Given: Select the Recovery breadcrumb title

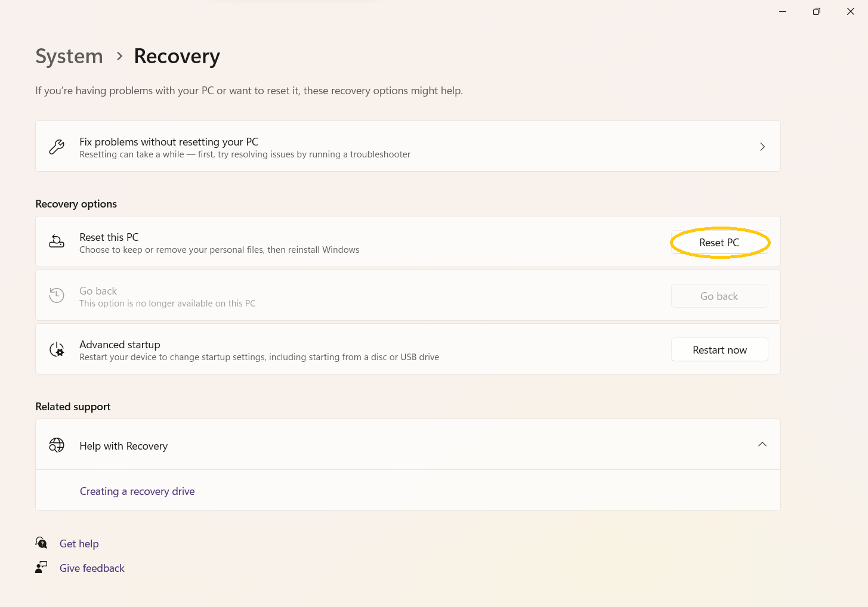Looking at the screenshot, I should pyautogui.click(x=177, y=56).
